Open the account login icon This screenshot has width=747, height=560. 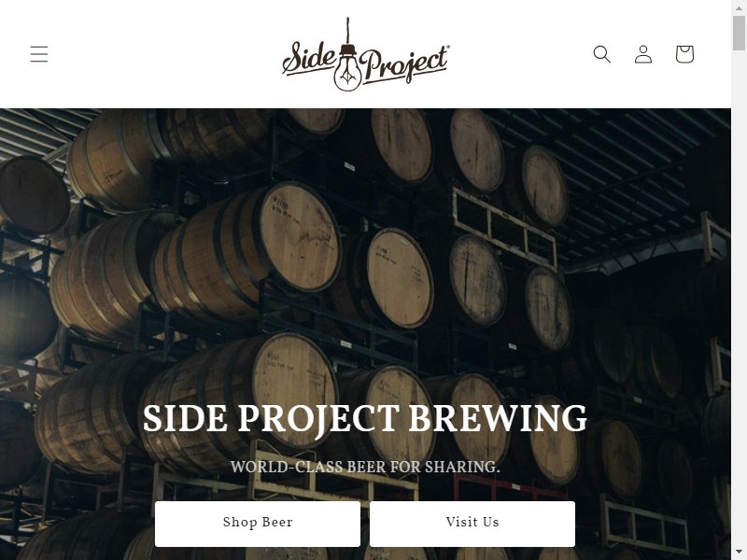(x=643, y=54)
